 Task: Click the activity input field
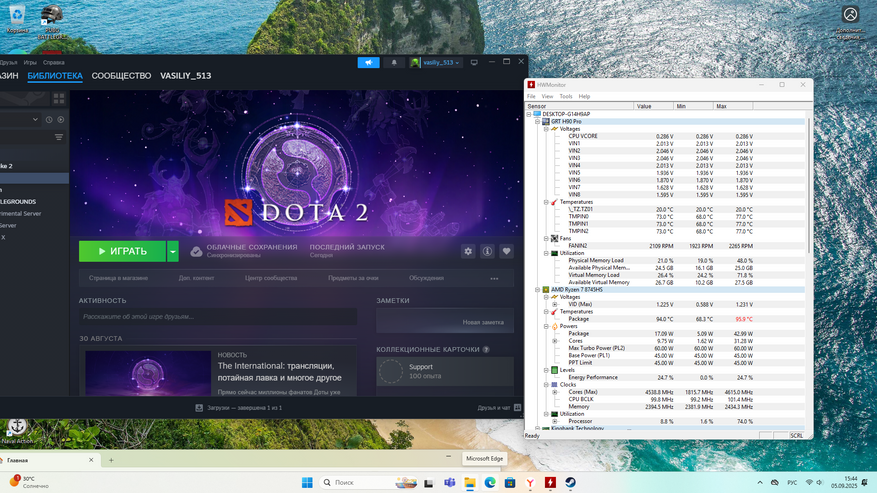217,317
